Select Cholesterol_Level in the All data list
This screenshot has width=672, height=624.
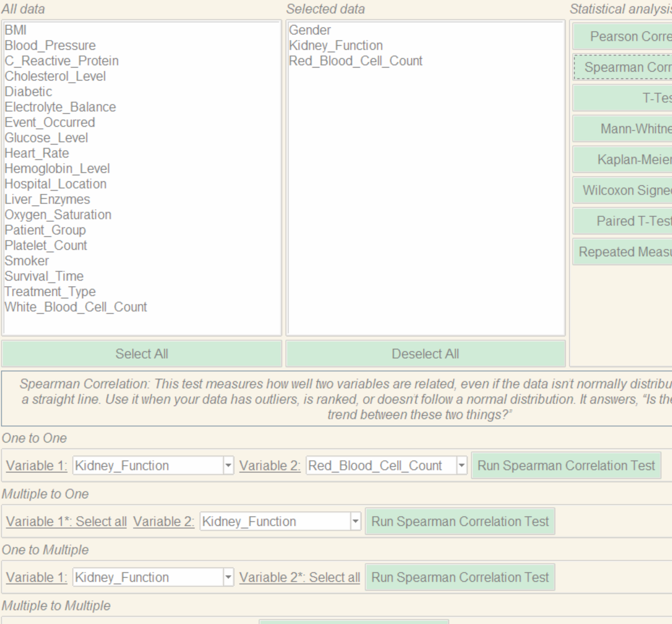[x=55, y=76]
